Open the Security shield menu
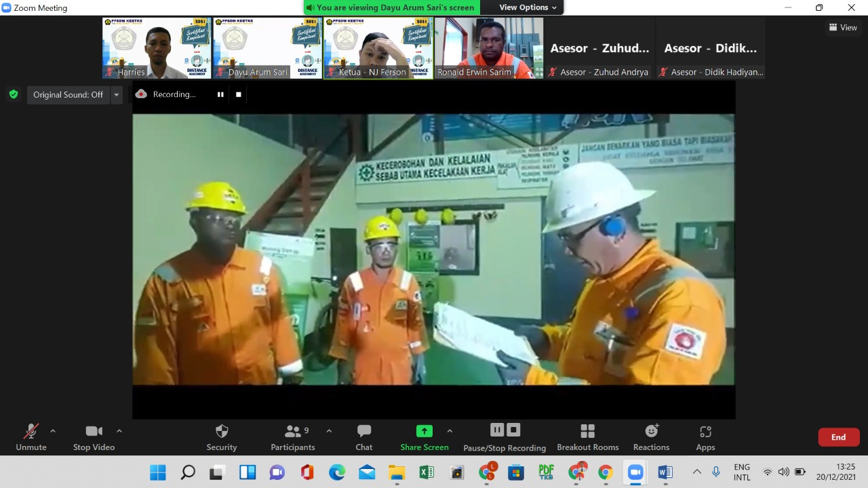 [222, 438]
